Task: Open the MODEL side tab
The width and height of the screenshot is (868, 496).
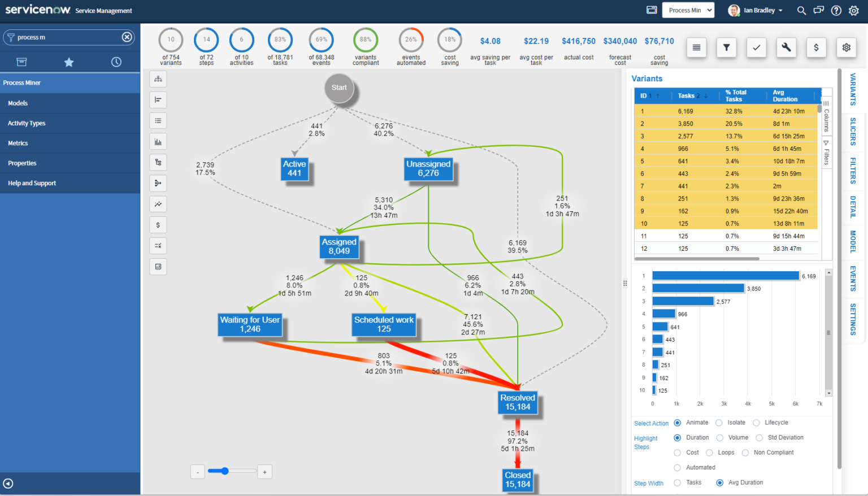Action: point(853,242)
